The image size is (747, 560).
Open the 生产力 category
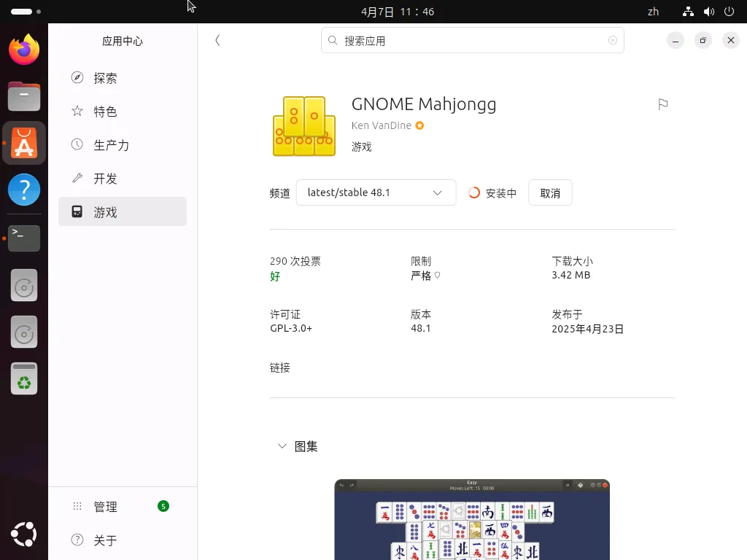click(x=123, y=145)
